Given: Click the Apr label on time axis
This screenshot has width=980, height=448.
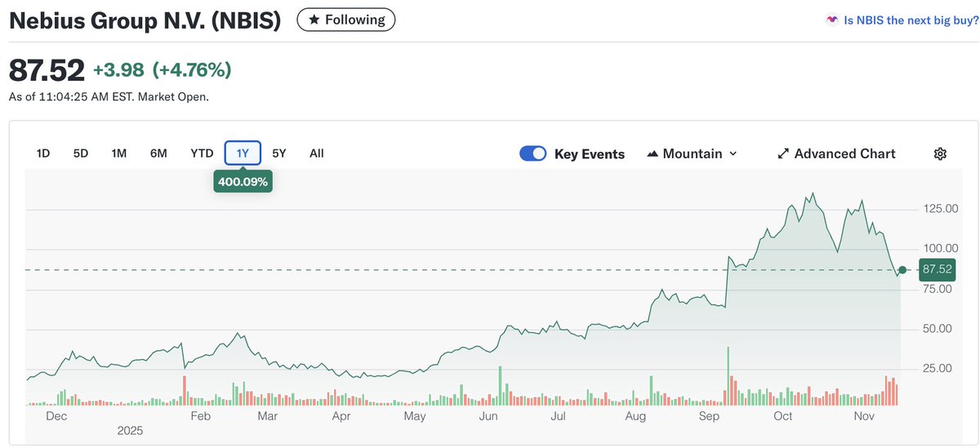Looking at the screenshot, I should pos(341,416).
